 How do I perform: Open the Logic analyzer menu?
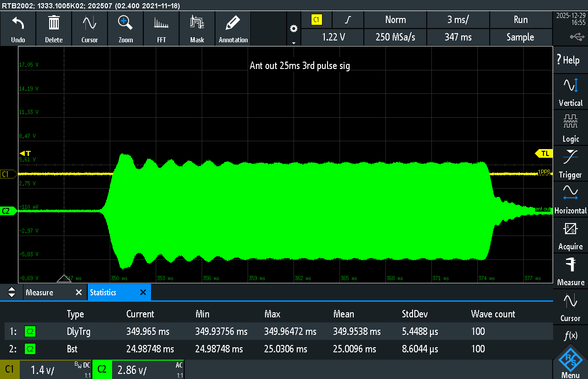[x=570, y=128]
